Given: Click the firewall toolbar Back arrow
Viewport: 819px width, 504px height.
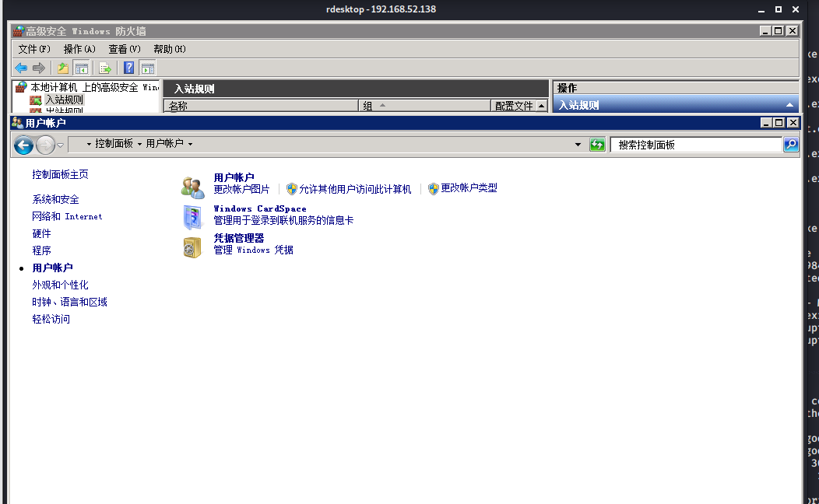Looking at the screenshot, I should tap(21, 68).
